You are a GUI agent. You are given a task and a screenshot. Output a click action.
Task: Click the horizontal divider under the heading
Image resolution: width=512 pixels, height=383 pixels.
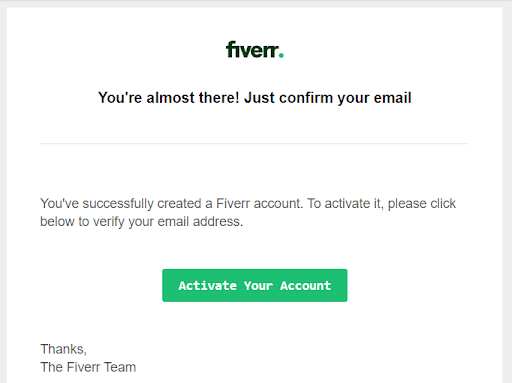click(255, 144)
